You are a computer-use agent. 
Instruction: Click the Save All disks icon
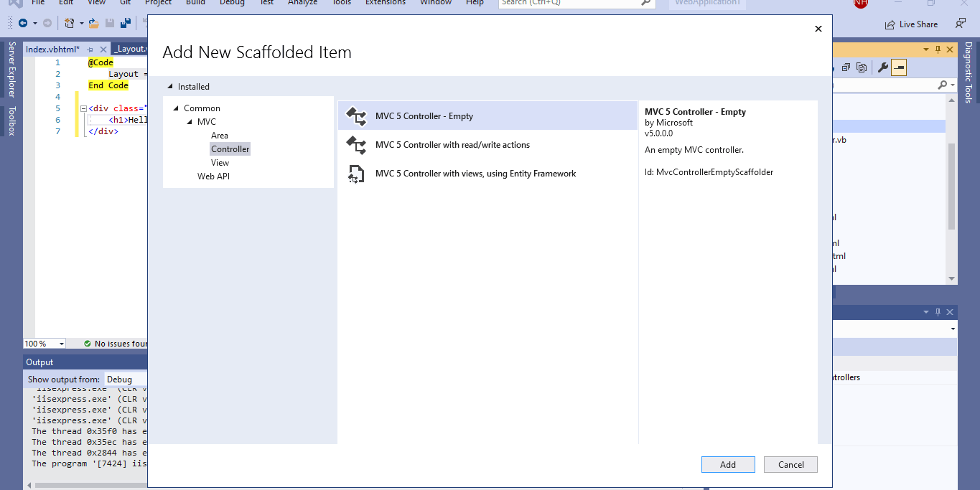pos(126,23)
